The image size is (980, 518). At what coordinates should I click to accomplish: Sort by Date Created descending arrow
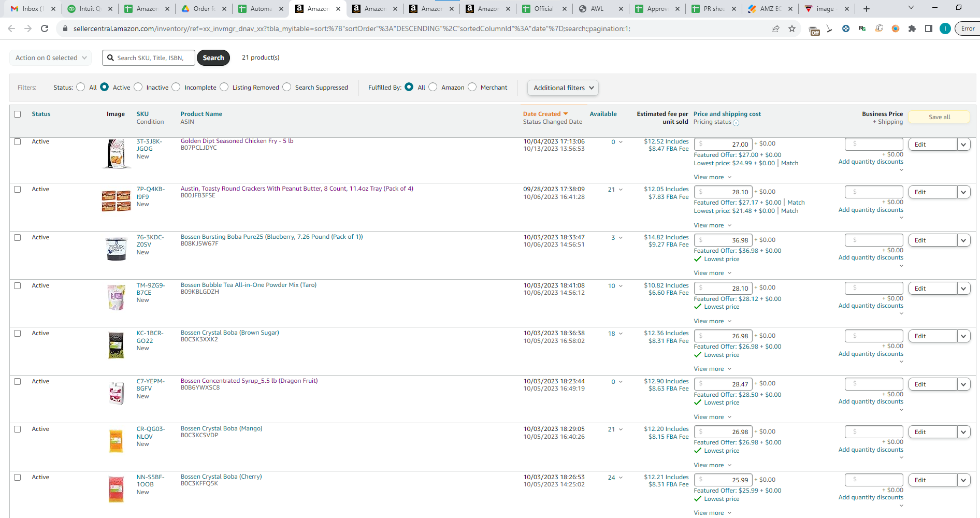(x=566, y=114)
